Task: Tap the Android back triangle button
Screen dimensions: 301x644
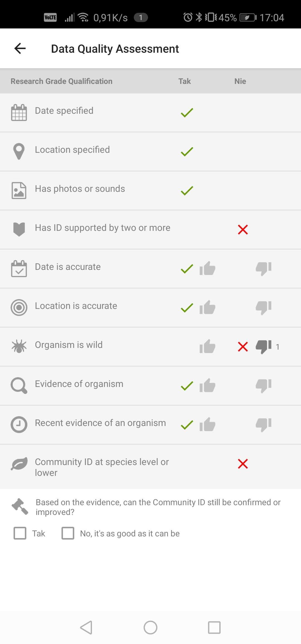Action: click(x=86, y=627)
